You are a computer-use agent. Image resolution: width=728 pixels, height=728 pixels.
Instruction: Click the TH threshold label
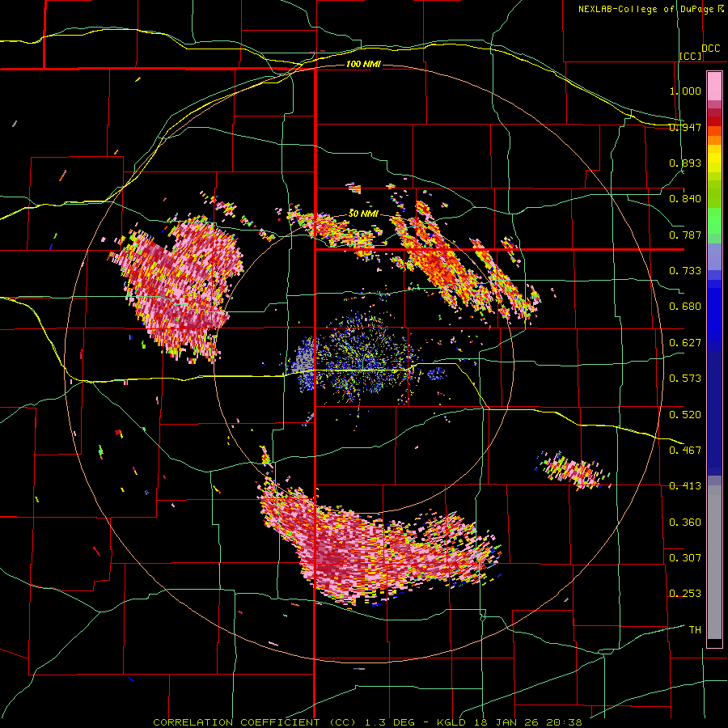click(x=695, y=630)
